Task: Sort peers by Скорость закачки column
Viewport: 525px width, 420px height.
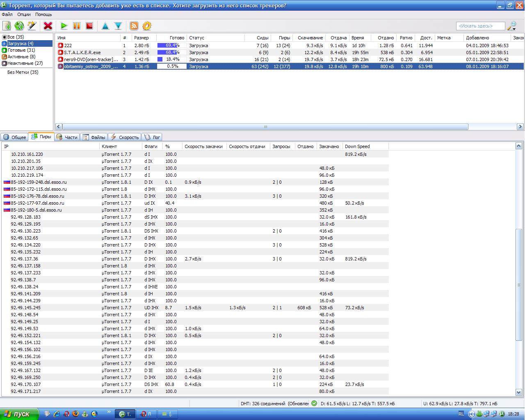Action: 204,146
